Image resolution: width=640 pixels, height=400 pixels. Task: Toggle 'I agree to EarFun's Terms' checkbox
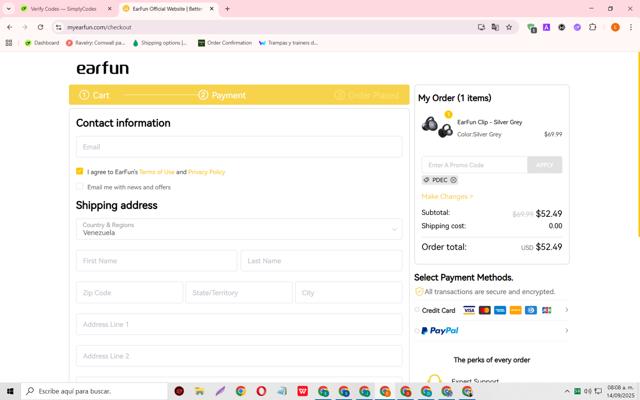pos(80,171)
